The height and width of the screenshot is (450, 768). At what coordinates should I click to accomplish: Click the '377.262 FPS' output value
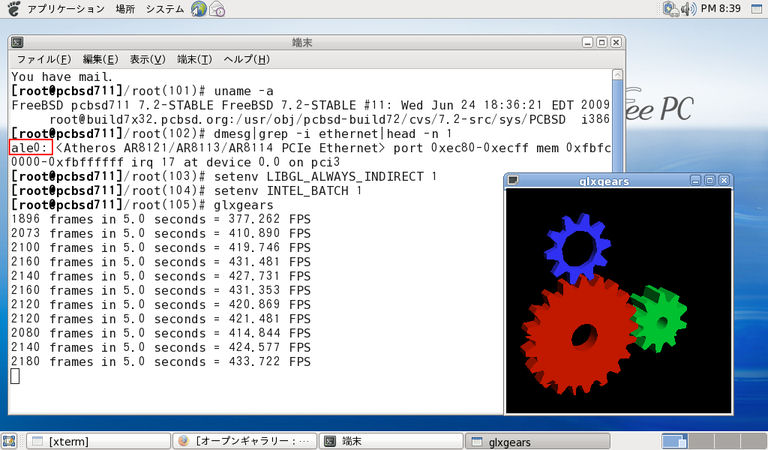269,219
